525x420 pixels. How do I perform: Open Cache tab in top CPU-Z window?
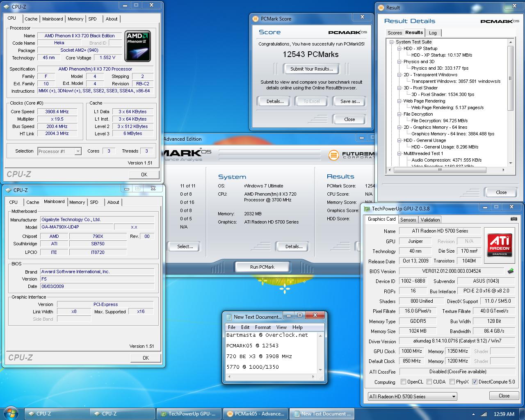click(31, 19)
